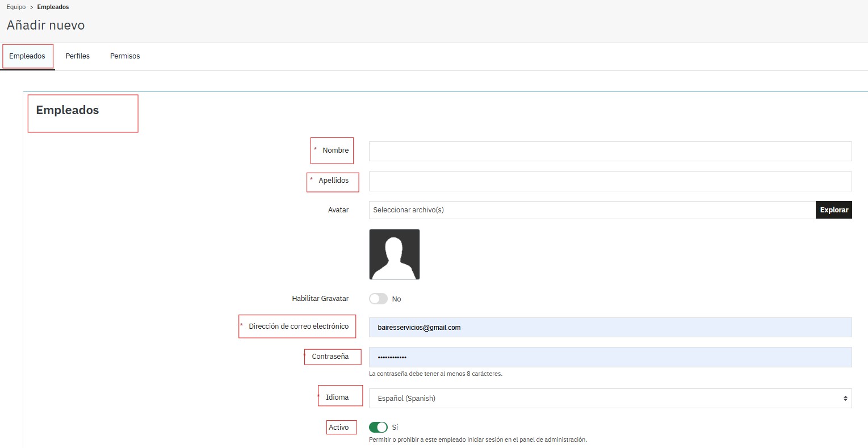The image size is (868, 448).
Task: Click the email address field
Action: (610, 327)
